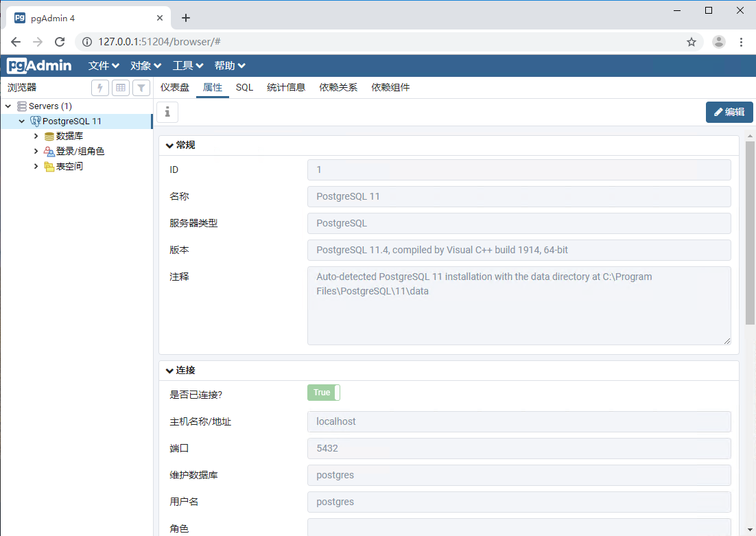Expand the 登录/组角色 tree node
The height and width of the screenshot is (536, 756).
pos(36,152)
